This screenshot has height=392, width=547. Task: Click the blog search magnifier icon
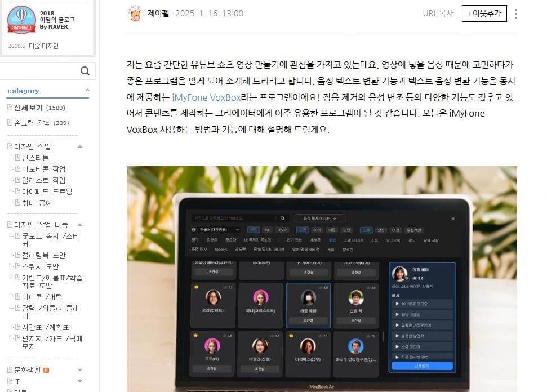point(85,71)
